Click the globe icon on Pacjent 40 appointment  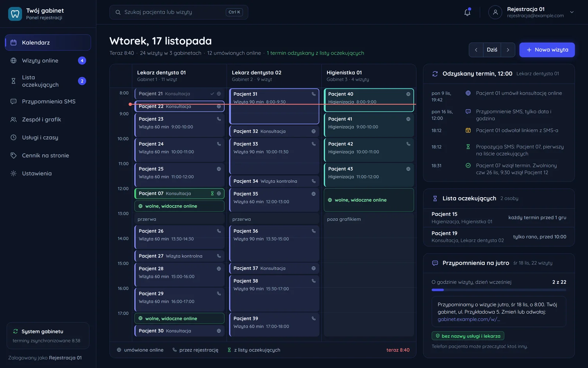coord(408,94)
